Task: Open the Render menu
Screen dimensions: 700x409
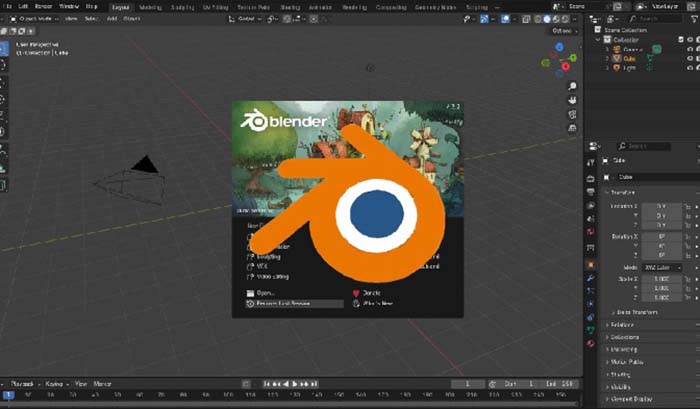Action: 41,6
